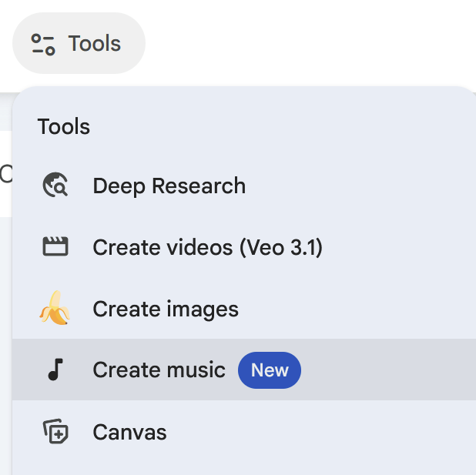
Task: Click the Deep Research globe-search icon
Action: click(x=55, y=185)
